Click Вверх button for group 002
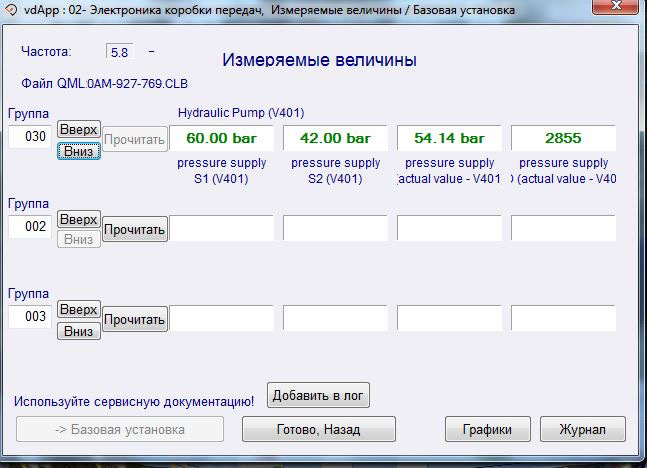Viewport: 647px width, 468px height. click(79, 219)
